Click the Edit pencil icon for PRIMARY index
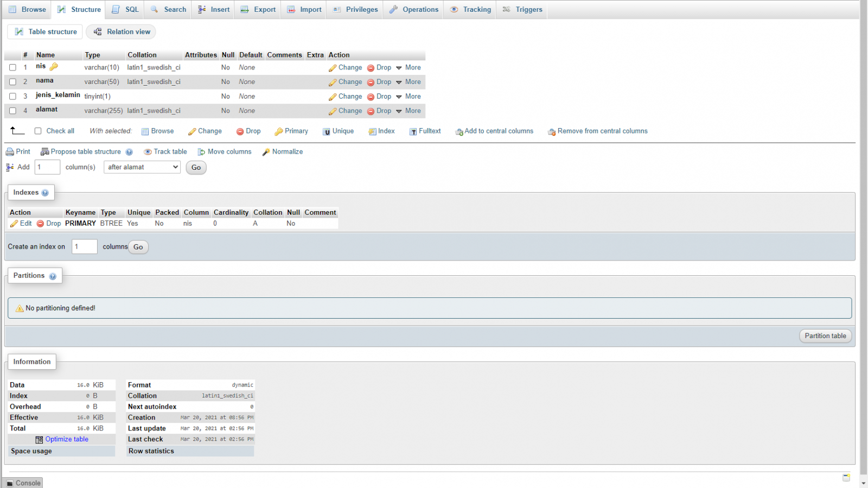The width and height of the screenshot is (868, 488). [x=14, y=224]
